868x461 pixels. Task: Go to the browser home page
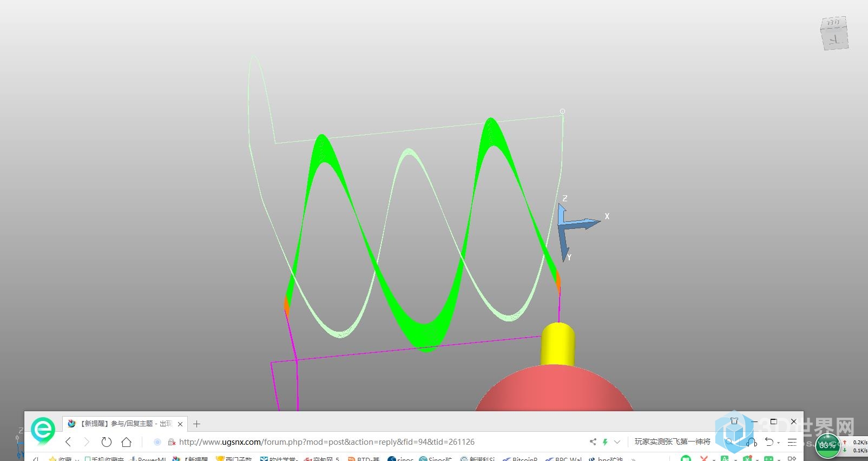[126, 442]
